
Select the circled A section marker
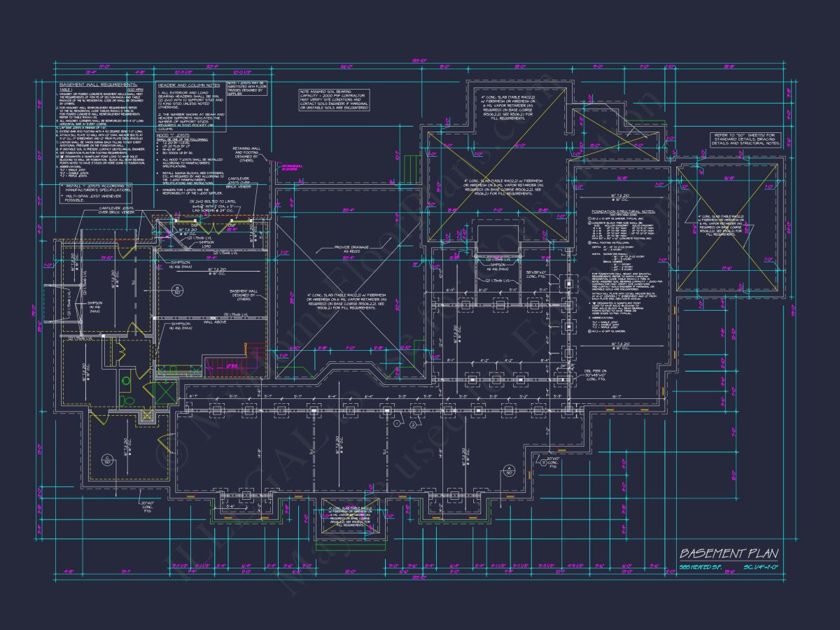click(x=509, y=469)
